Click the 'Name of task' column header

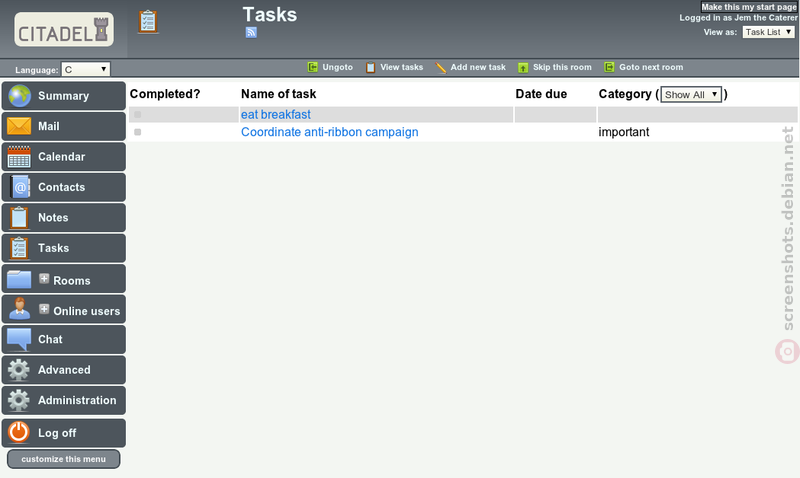click(x=279, y=94)
